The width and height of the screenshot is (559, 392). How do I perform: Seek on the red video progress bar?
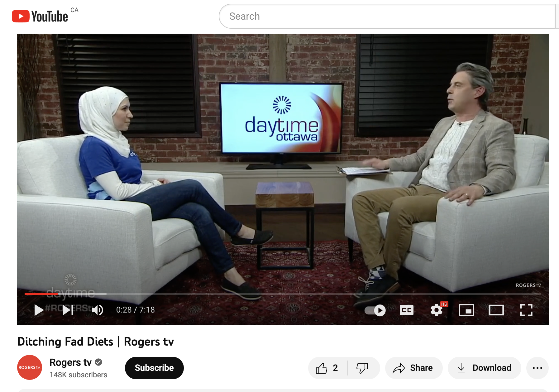pyautogui.click(x=283, y=294)
